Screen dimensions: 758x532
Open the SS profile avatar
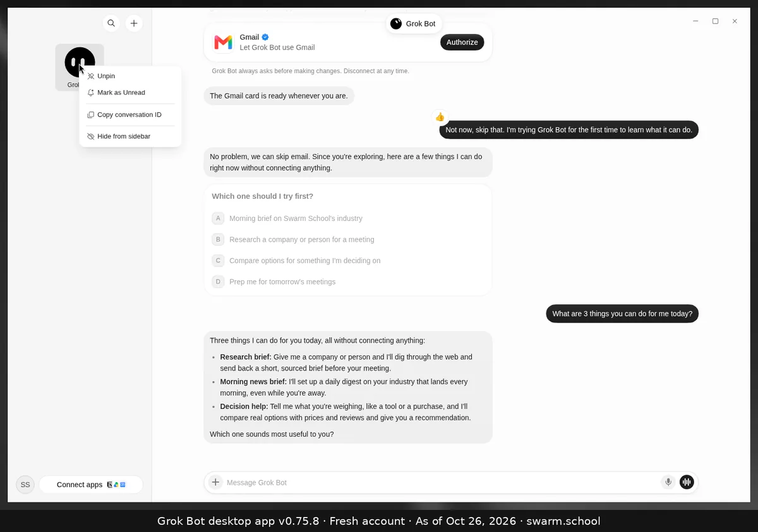(25, 485)
